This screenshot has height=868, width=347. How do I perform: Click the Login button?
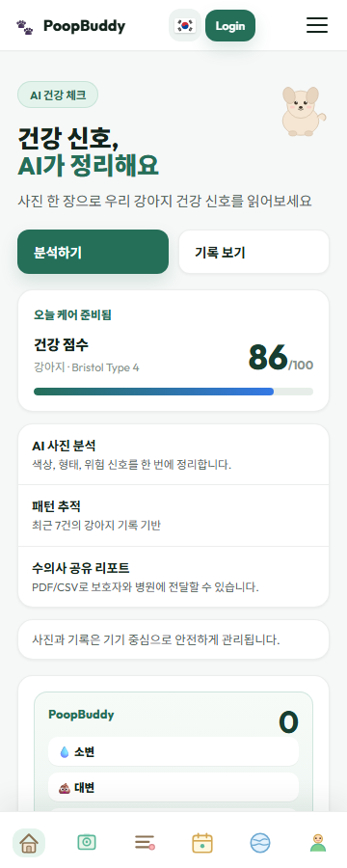click(x=230, y=25)
